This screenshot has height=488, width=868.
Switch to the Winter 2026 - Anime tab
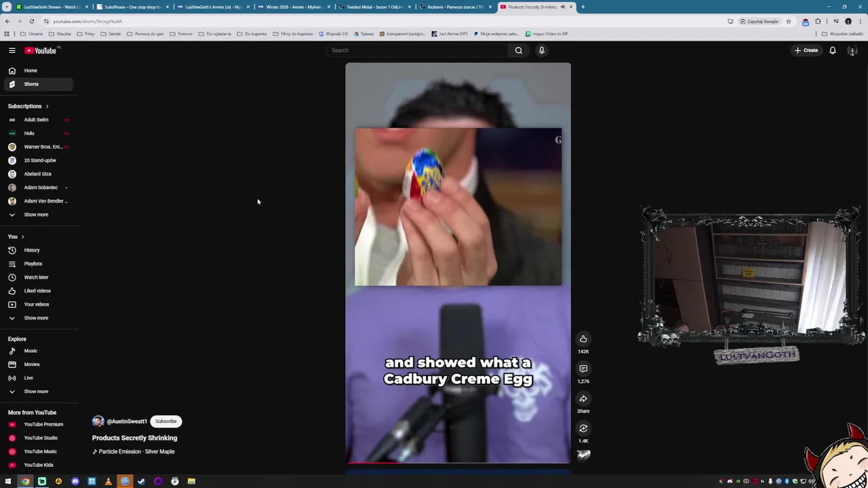pos(294,7)
